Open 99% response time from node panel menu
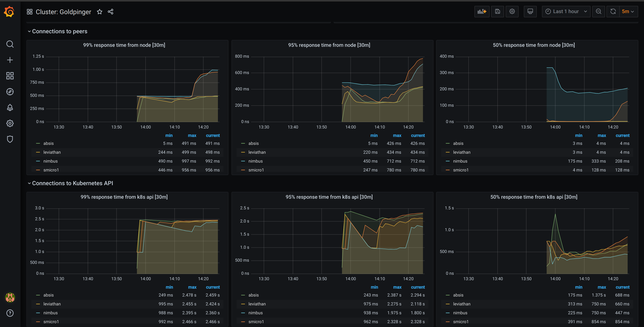 click(124, 45)
